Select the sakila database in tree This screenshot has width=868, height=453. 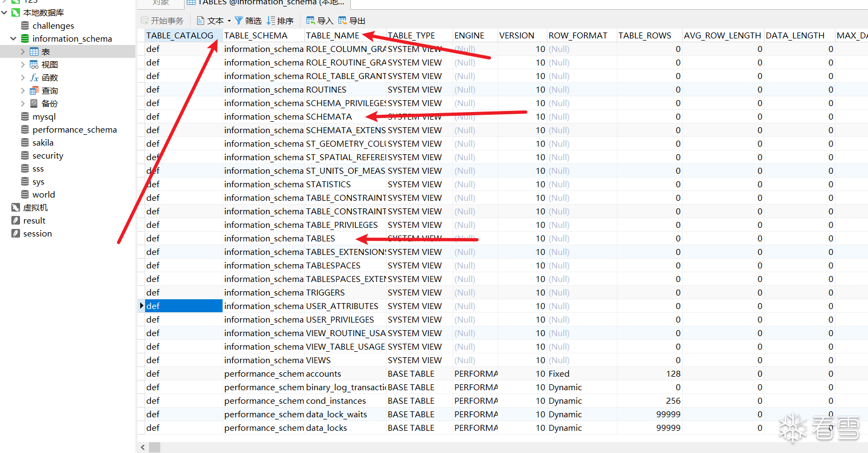(43, 142)
